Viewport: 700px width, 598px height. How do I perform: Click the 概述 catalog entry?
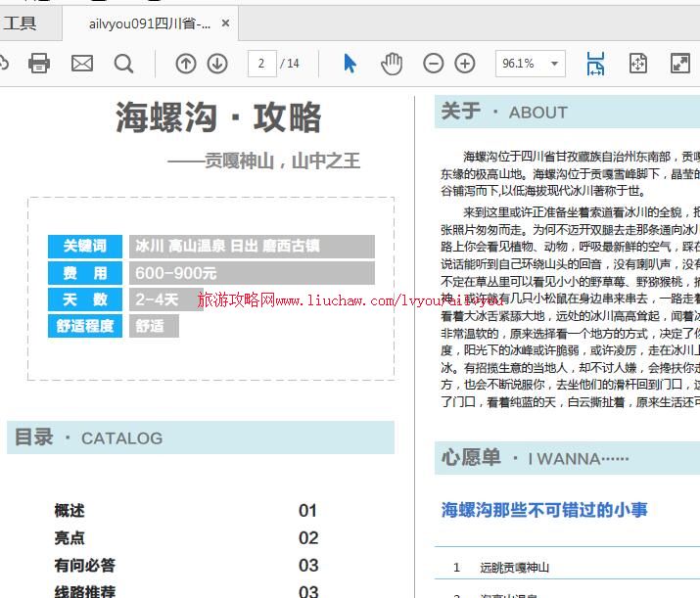(x=70, y=510)
